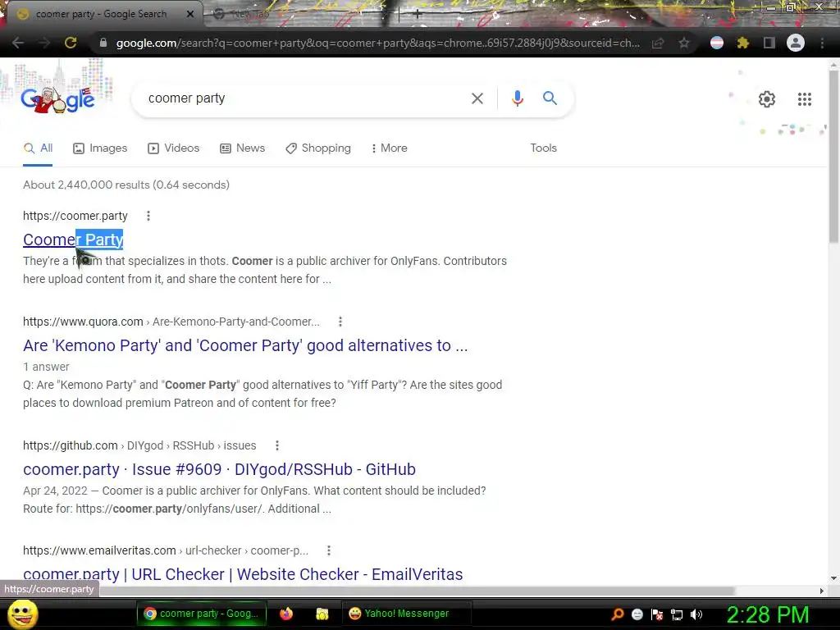Open the EmailVeritas URL Checker link
Image resolution: width=840 pixels, height=630 pixels.
[243, 574]
